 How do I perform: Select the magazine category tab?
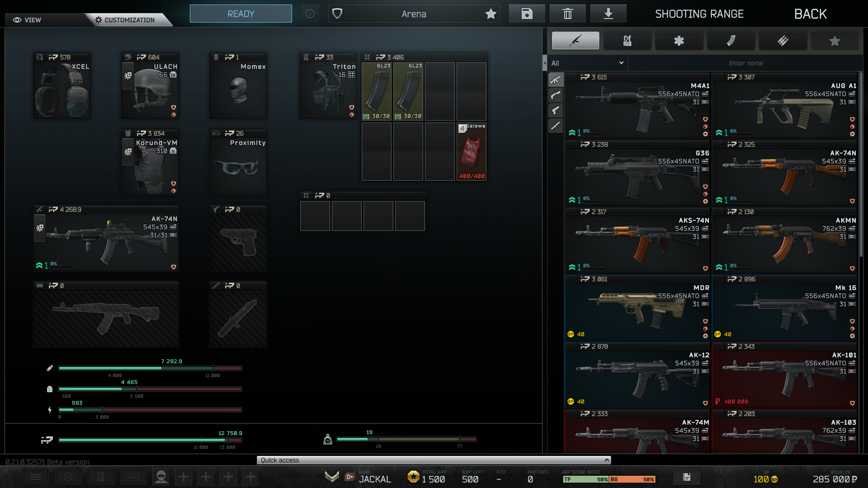tap(731, 41)
